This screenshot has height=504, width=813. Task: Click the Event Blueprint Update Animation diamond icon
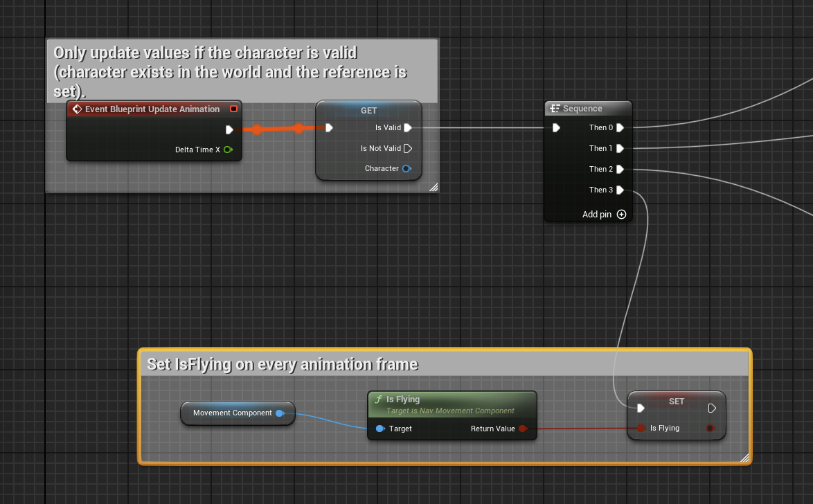pos(77,109)
